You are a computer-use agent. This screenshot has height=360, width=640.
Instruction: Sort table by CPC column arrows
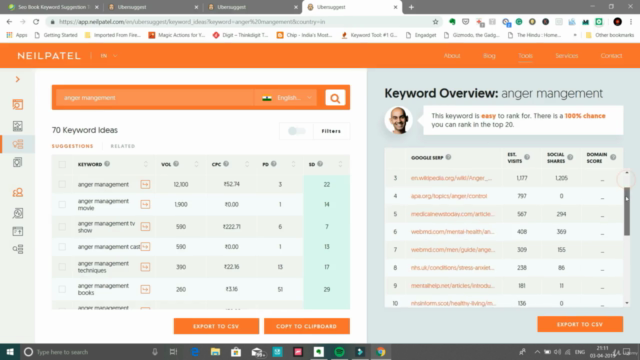click(247, 164)
